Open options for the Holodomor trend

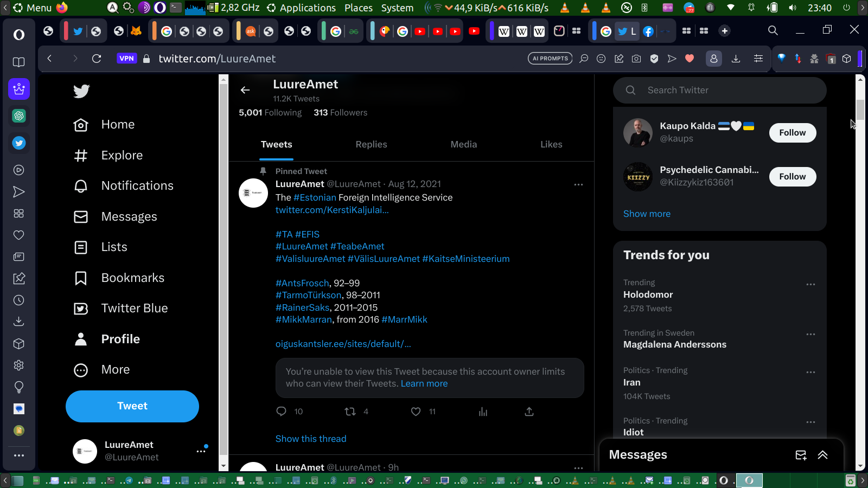810,284
